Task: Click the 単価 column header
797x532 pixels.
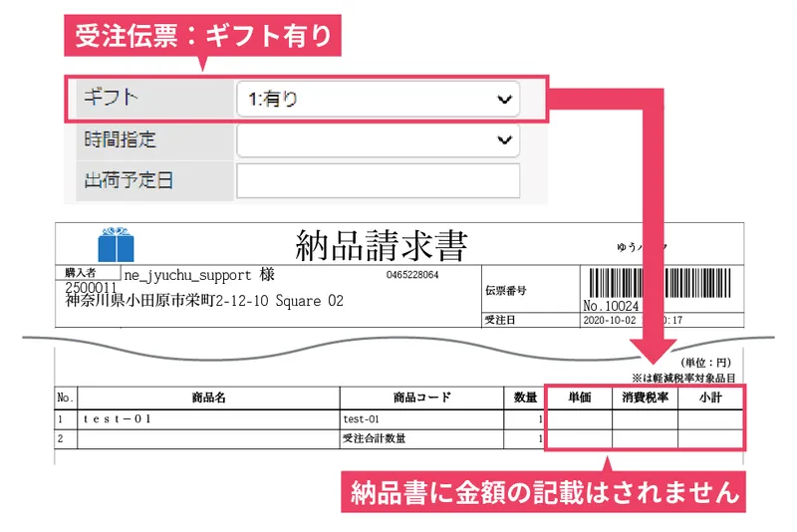Action: point(580,398)
